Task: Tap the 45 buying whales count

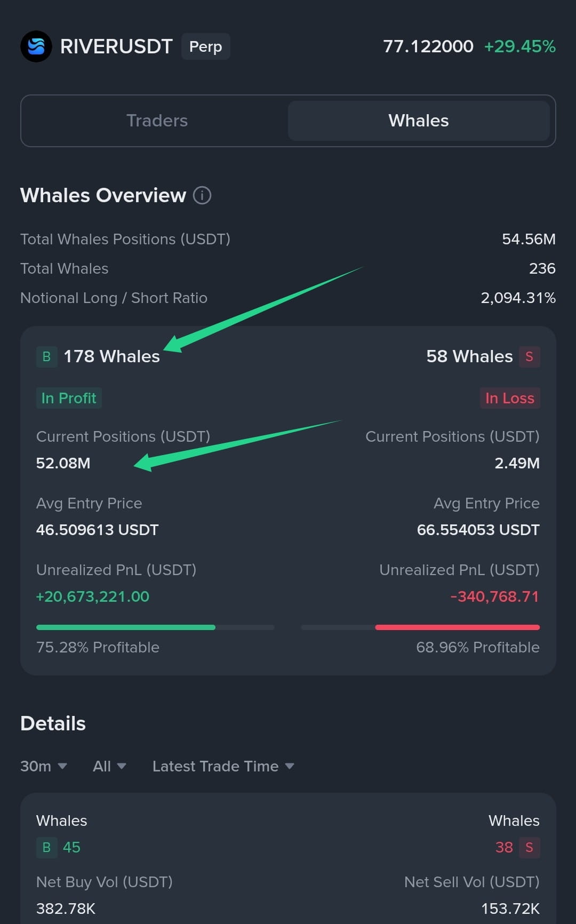Action: pos(71,847)
